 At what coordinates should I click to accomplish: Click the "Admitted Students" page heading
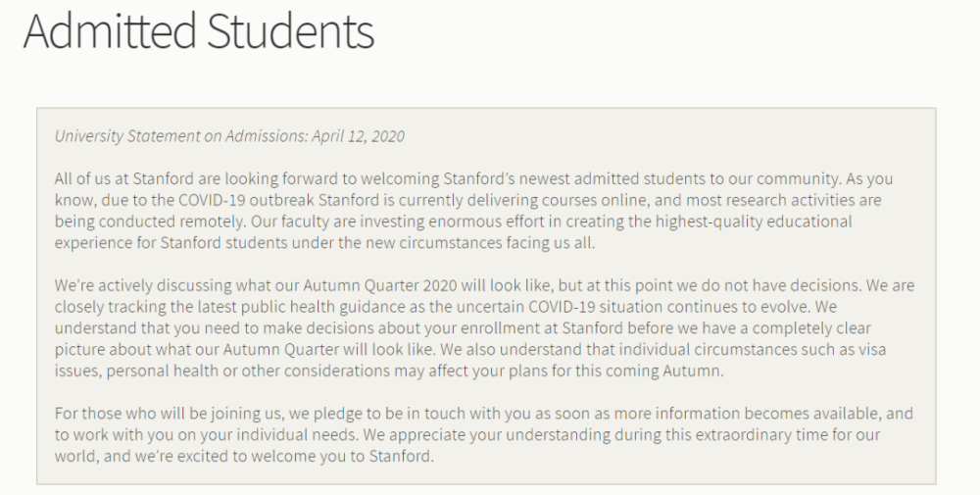coord(198,31)
